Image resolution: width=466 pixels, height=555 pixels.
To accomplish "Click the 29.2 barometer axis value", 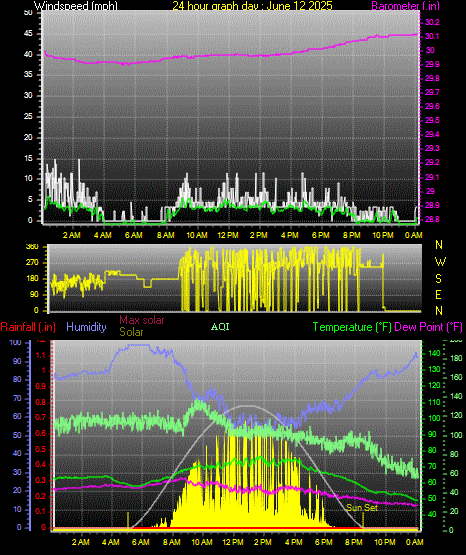I will point(432,162).
